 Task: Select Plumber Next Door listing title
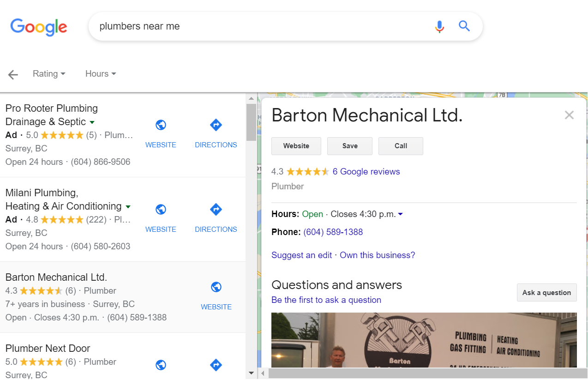[48, 349]
